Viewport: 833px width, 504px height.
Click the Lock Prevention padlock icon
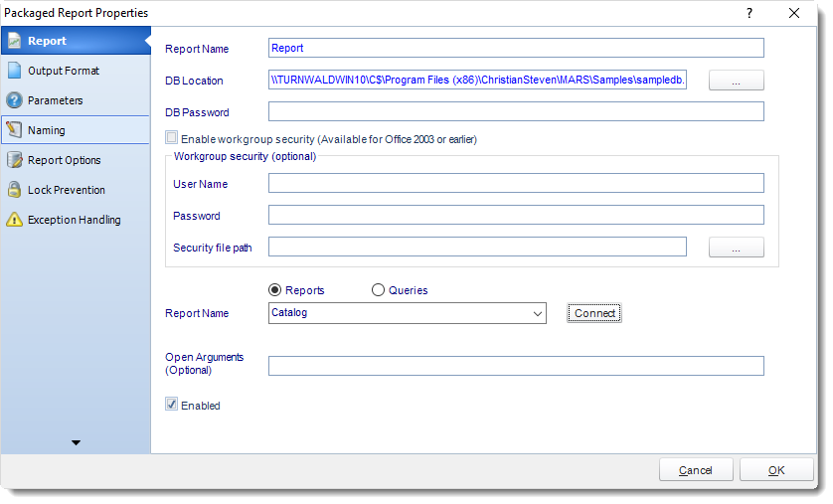[14, 190]
